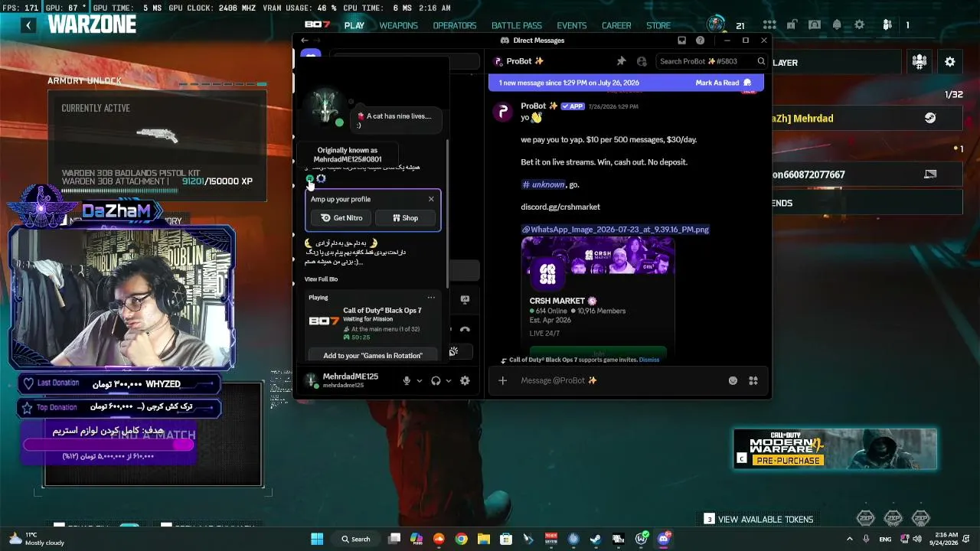
Task: Open the apps launcher icon in message bar
Action: (x=753, y=380)
